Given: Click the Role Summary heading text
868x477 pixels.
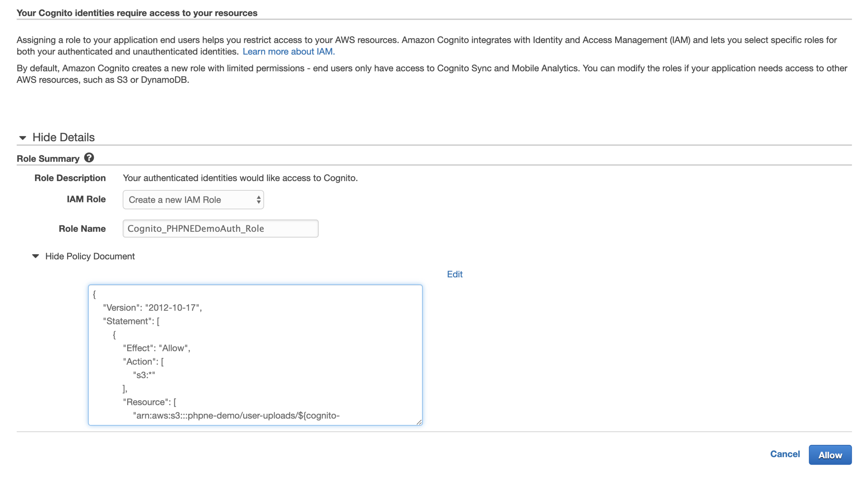Looking at the screenshot, I should 48,159.
